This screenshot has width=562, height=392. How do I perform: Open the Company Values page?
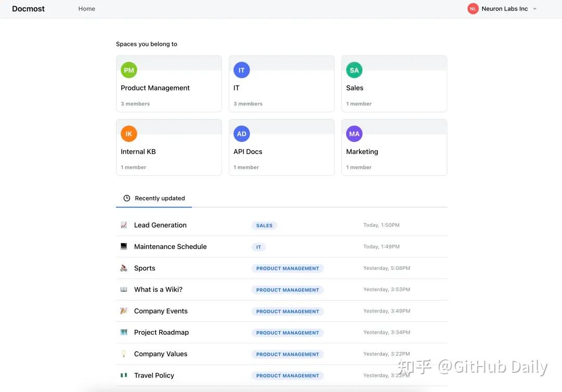161,354
